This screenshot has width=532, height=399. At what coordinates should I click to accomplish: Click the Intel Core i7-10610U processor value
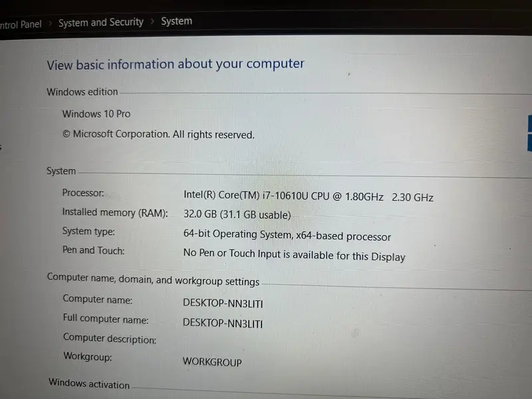(x=308, y=197)
